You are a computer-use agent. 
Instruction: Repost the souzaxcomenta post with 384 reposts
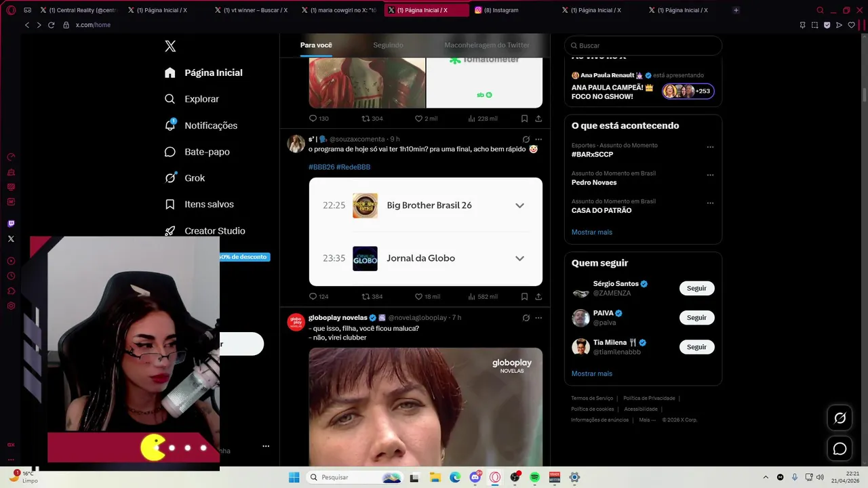[x=372, y=296]
